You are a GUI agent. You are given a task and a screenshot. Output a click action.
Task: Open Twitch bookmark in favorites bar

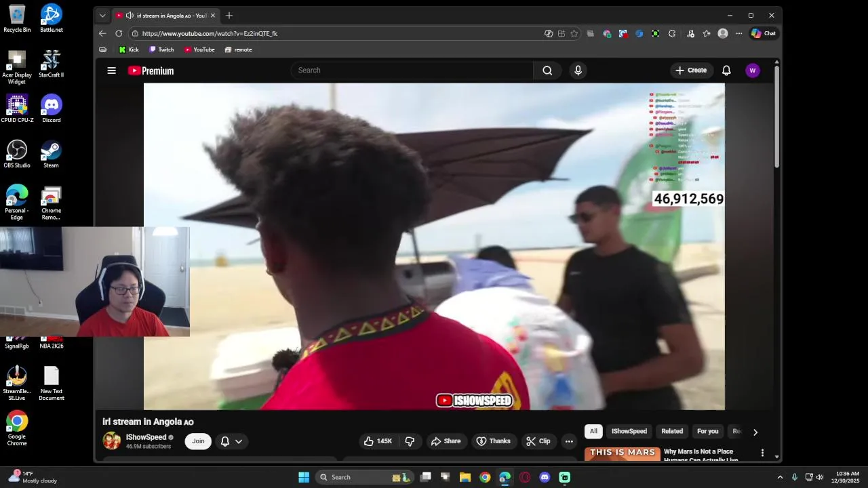pos(161,49)
